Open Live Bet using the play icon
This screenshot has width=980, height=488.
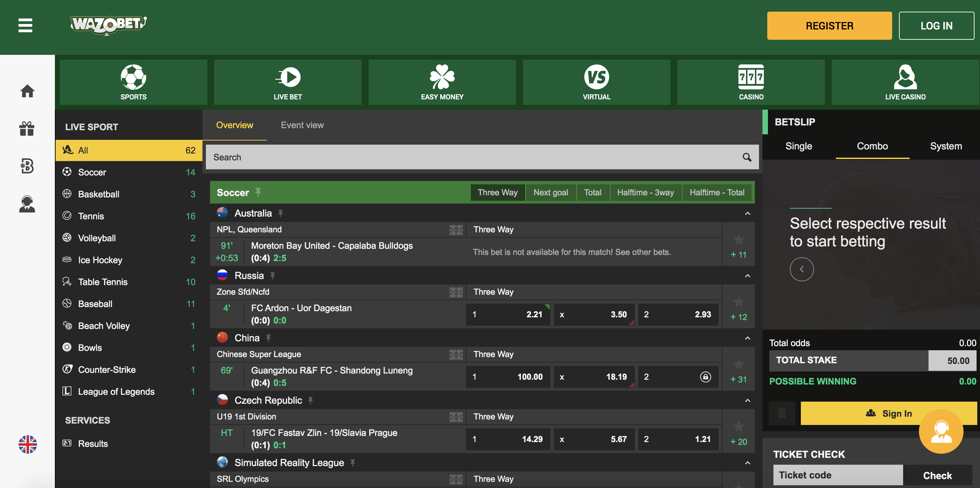click(x=288, y=78)
